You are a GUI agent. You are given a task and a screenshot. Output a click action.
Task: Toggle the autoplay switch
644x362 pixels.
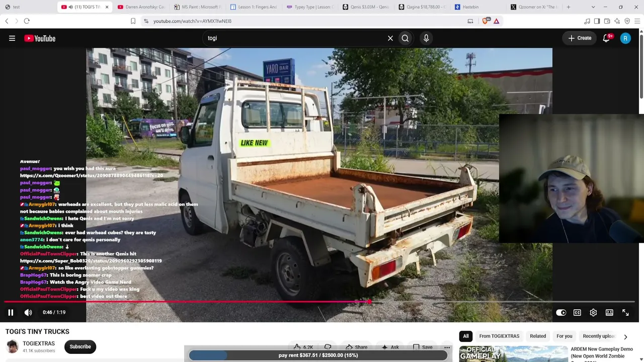click(561, 313)
